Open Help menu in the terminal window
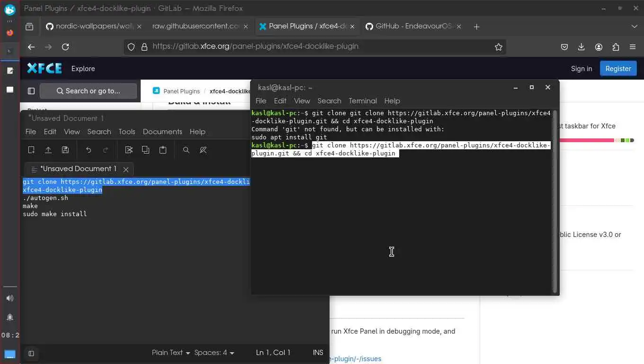644x364 pixels. [x=392, y=101]
